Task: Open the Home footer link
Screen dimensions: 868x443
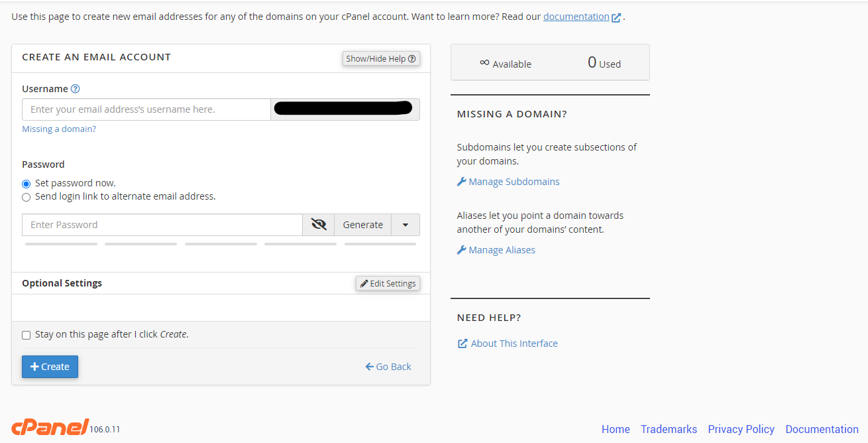Action: coord(616,429)
